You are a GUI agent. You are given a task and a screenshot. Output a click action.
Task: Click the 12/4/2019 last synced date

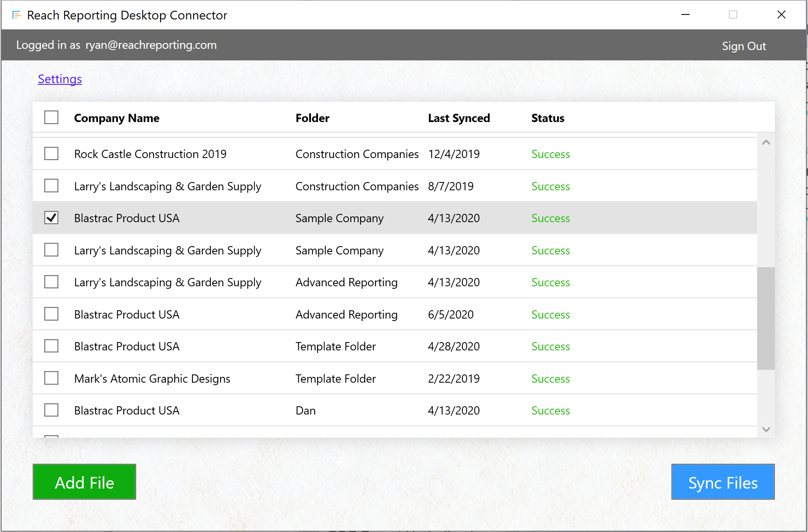coord(454,154)
